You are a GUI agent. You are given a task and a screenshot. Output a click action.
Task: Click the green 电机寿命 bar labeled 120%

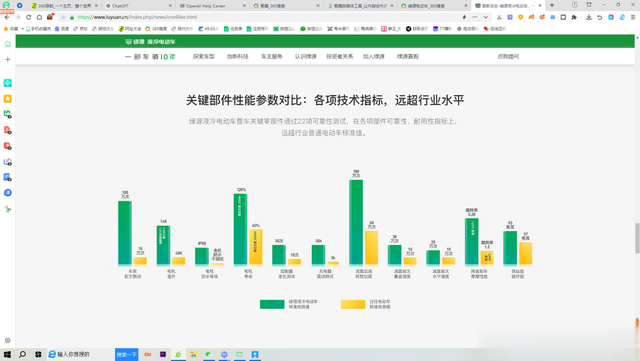[240, 229]
